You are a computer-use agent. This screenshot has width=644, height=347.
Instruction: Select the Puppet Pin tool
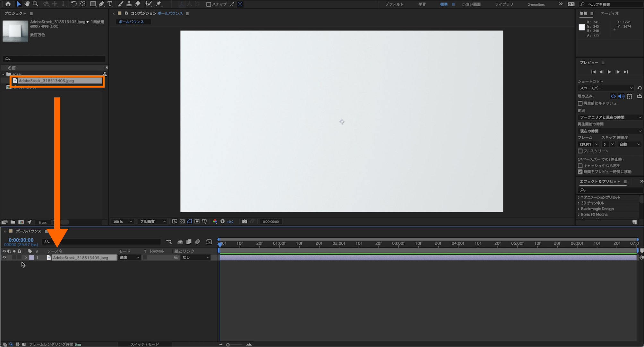coord(159,4)
